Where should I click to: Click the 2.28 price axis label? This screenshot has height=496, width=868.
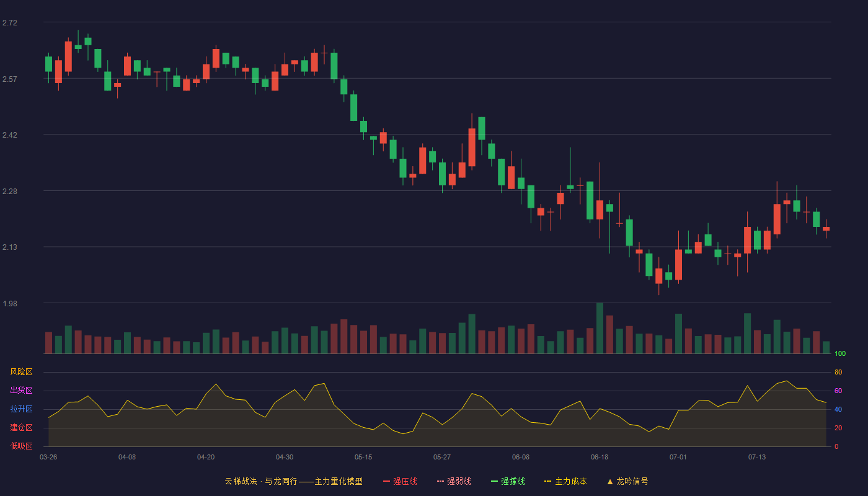10,192
